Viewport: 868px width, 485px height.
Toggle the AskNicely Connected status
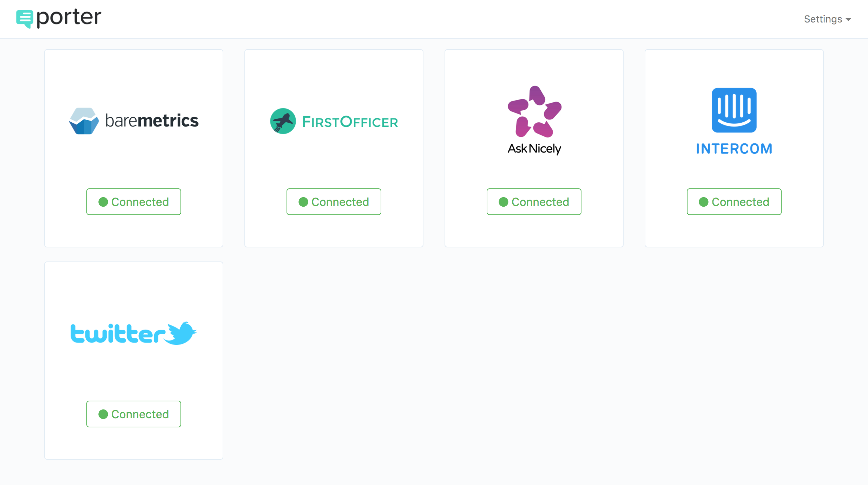coord(534,202)
